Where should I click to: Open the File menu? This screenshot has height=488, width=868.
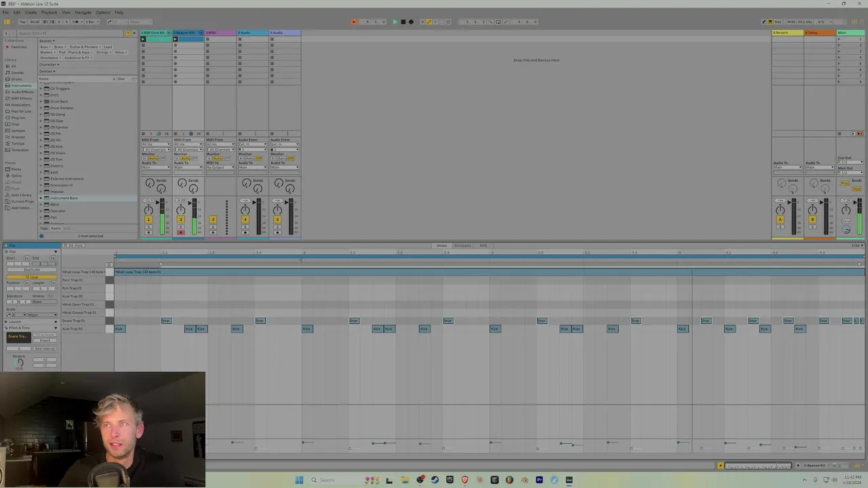tap(5, 12)
